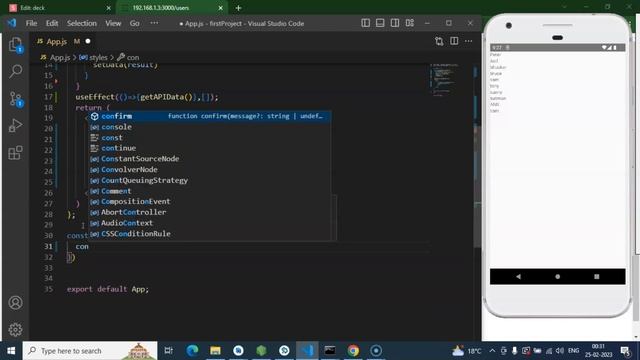This screenshot has width=640, height=360.
Task: Choose the AudioContext suggestion
Action: pyautogui.click(x=210, y=223)
